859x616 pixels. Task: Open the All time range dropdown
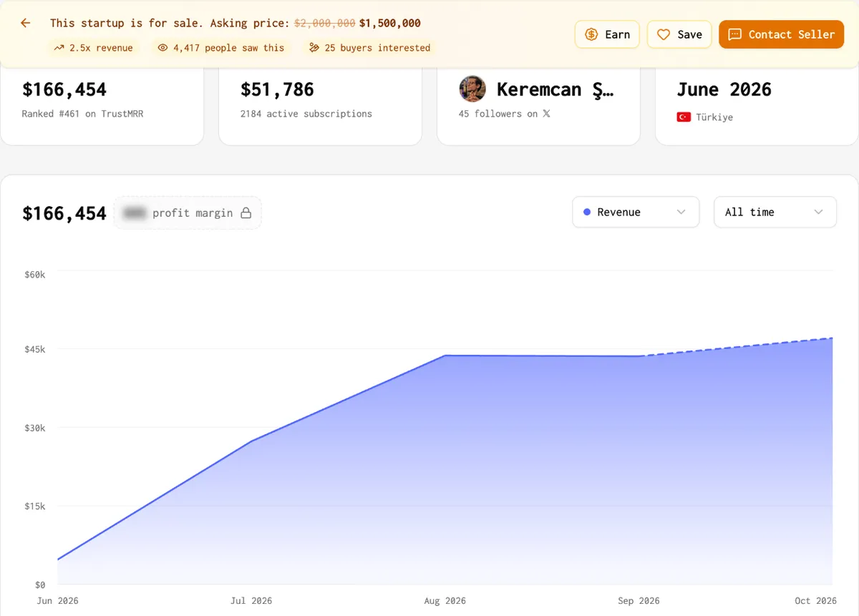click(x=775, y=212)
